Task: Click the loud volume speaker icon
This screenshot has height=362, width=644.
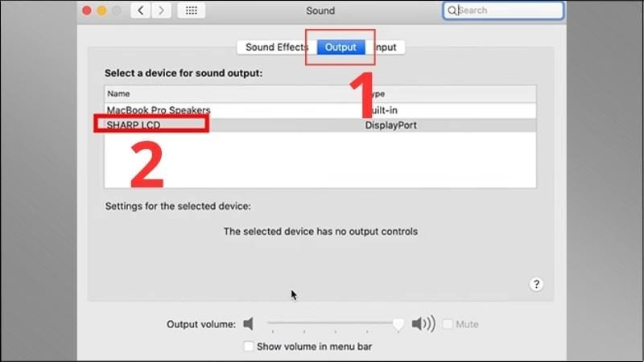Action: (x=423, y=324)
